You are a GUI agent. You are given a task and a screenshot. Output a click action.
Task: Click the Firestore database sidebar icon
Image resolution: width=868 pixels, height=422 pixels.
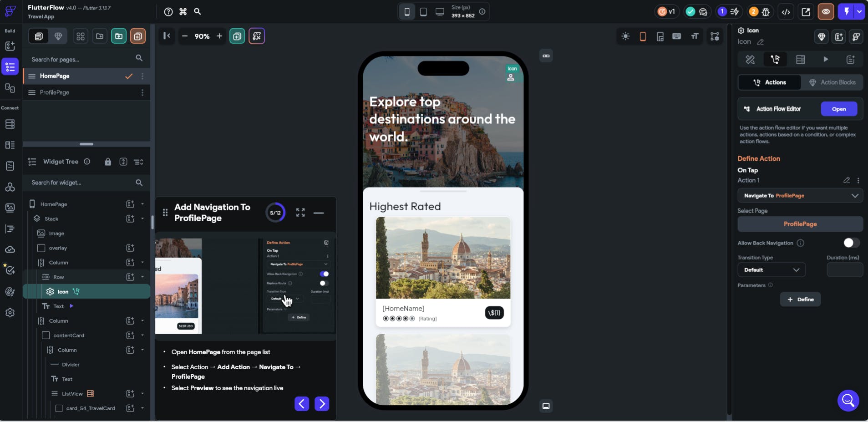10,124
